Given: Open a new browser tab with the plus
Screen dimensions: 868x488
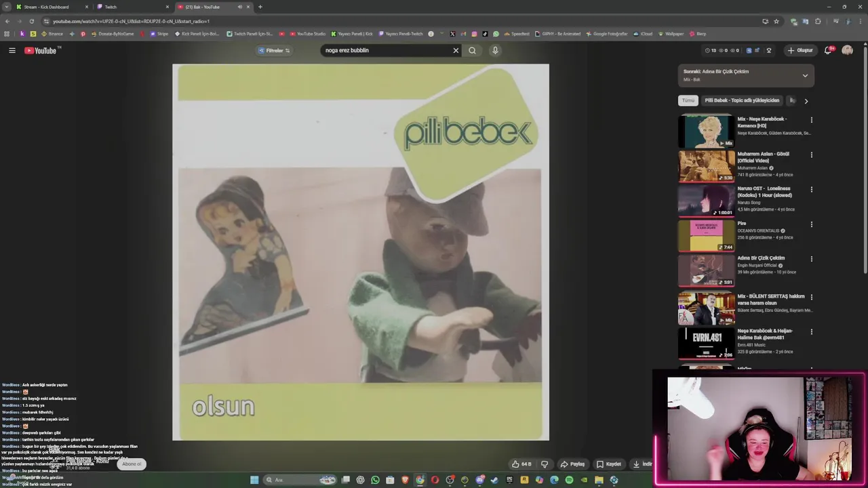Looking at the screenshot, I should click(260, 7).
